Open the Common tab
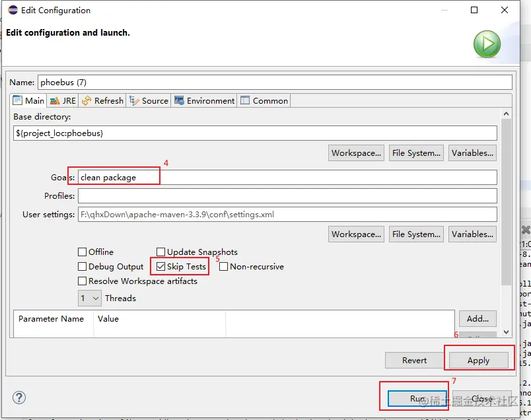531x420 pixels. [x=264, y=100]
